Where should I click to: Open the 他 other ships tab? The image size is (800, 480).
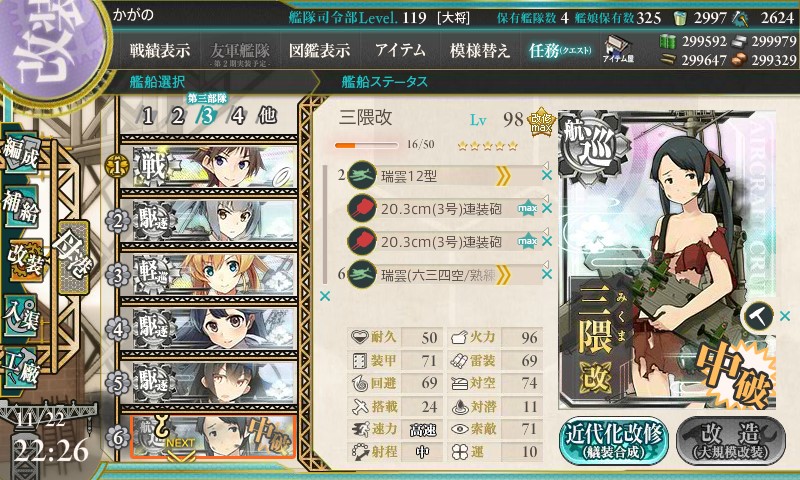(x=267, y=116)
